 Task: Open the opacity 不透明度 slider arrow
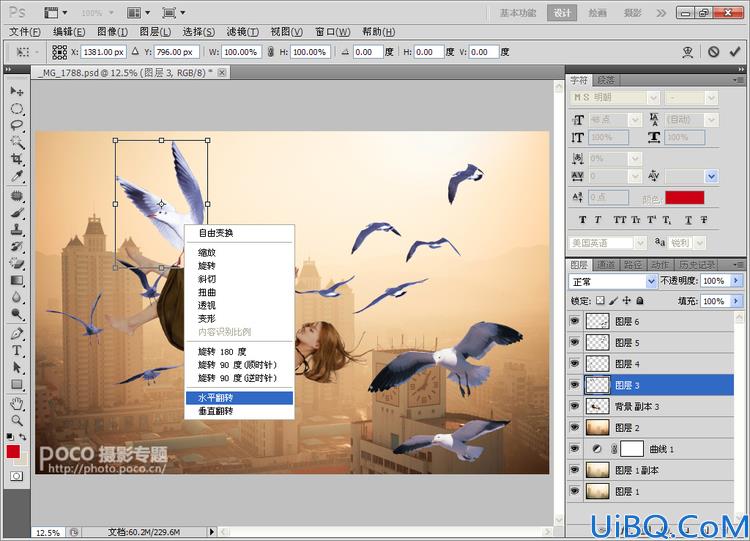(736, 281)
